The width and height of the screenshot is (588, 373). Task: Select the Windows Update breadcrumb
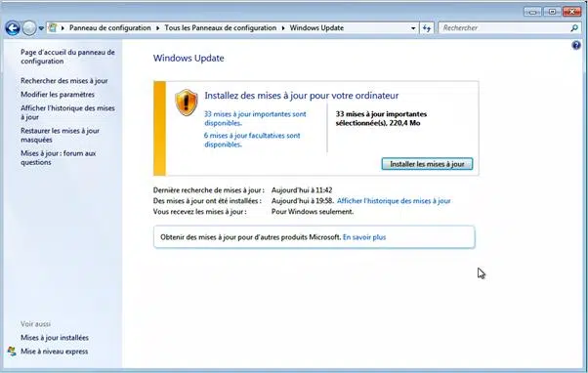point(316,27)
